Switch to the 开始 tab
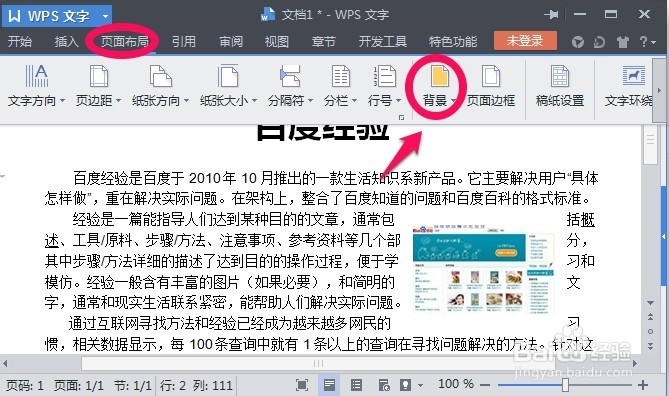This screenshot has height=396, width=669. pos(20,41)
